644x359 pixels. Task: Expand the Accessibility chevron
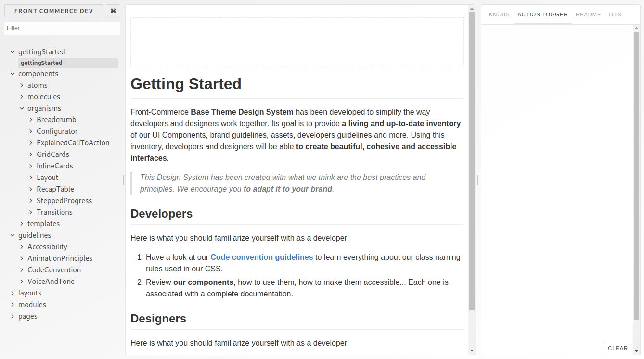pos(22,247)
